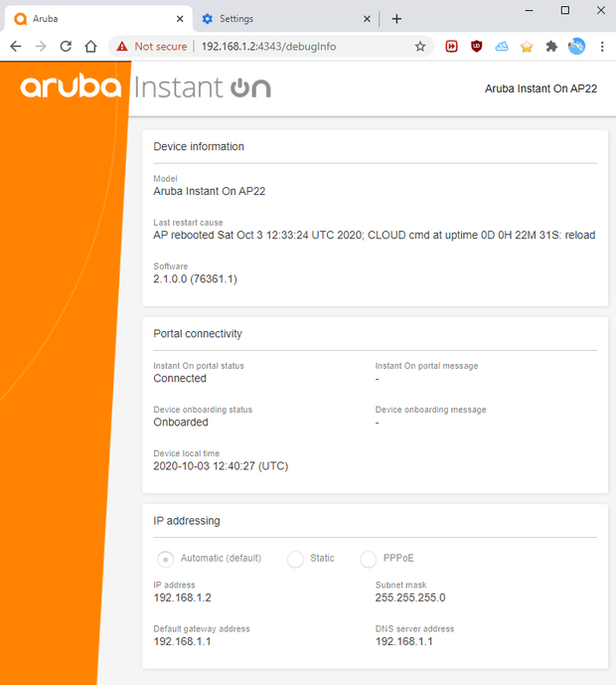Select the PPPoE radio option
616x685 pixels.
coord(368,559)
